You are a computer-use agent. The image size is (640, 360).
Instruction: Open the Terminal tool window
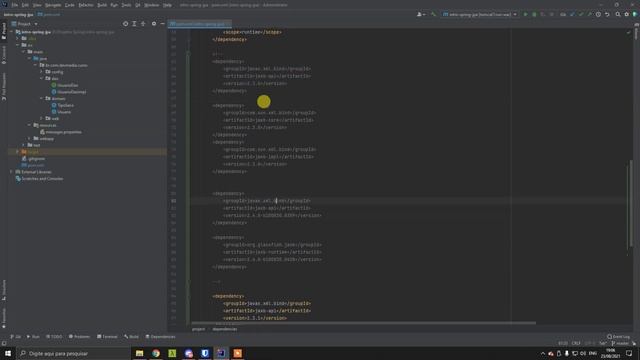tap(107, 337)
